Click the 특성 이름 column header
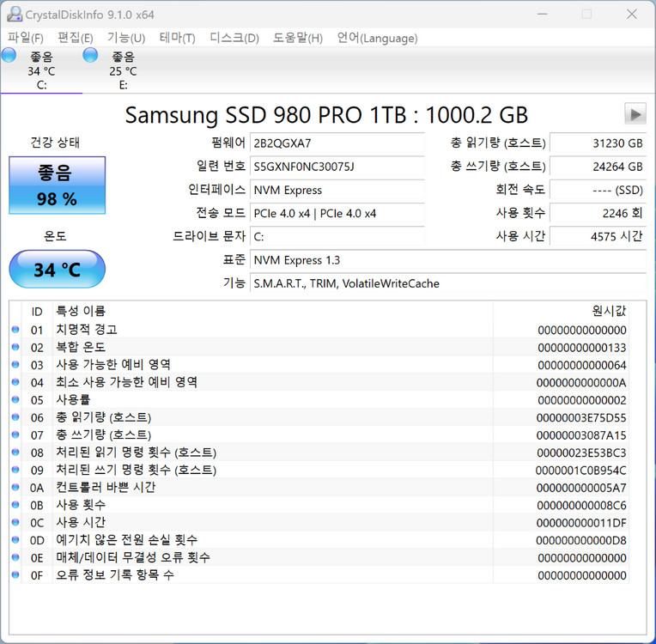656x644 pixels. point(273,312)
